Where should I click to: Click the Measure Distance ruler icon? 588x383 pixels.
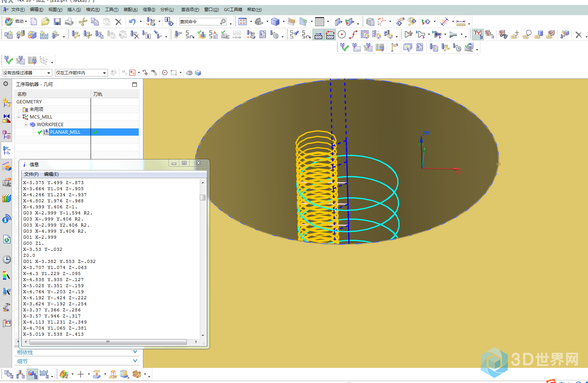coord(461,22)
